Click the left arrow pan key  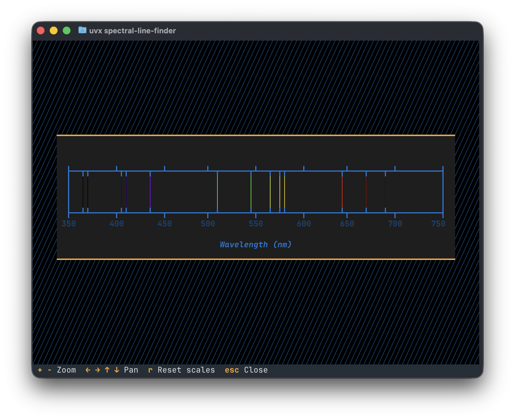[88, 370]
